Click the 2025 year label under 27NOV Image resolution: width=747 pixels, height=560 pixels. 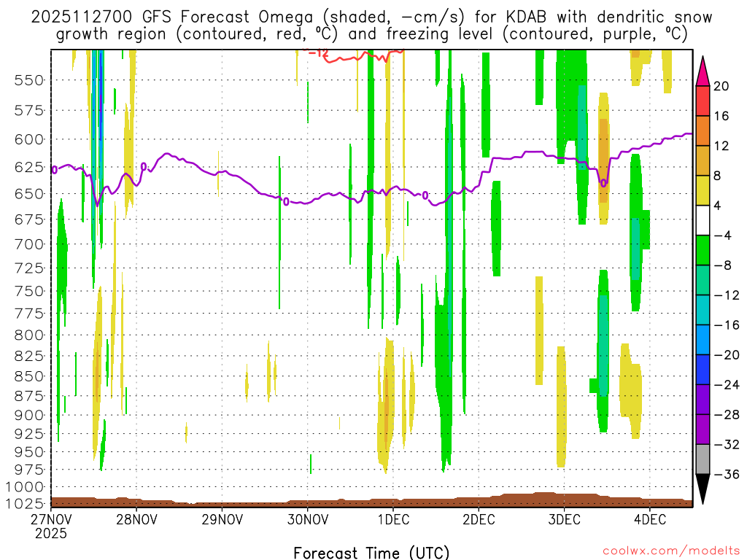tap(51, 534)
